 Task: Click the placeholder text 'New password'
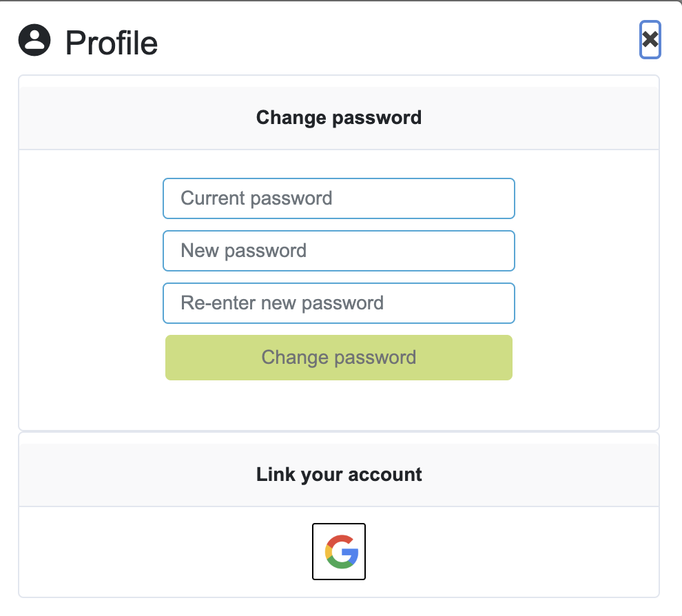[244, 251]
